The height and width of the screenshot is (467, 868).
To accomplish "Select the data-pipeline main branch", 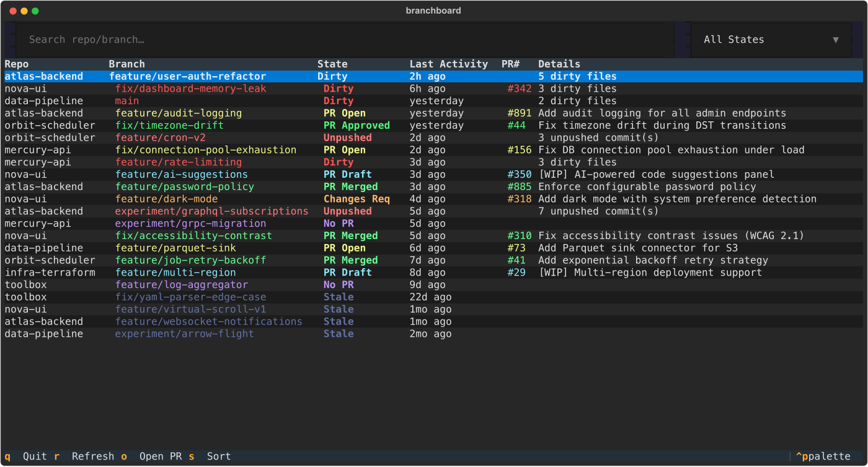I will point(127,101).
